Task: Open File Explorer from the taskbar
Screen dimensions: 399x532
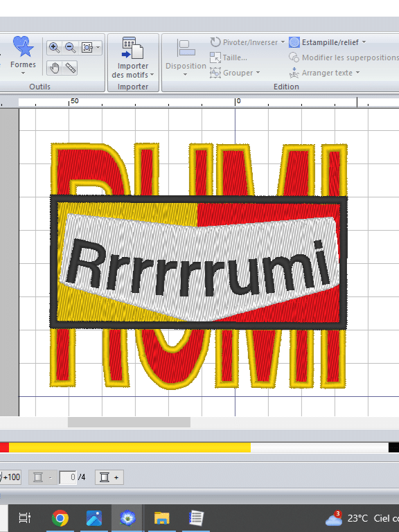Action: (x=162, y=518)
